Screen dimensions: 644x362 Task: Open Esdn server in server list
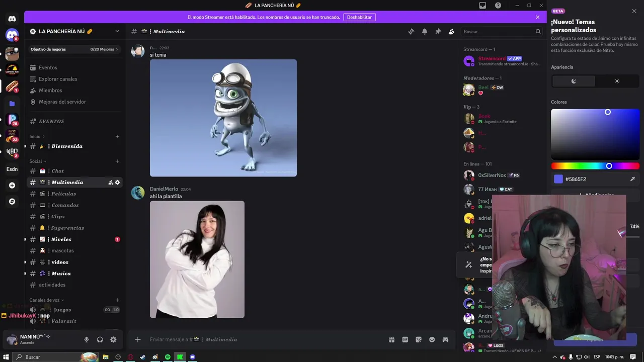point(12,169)
